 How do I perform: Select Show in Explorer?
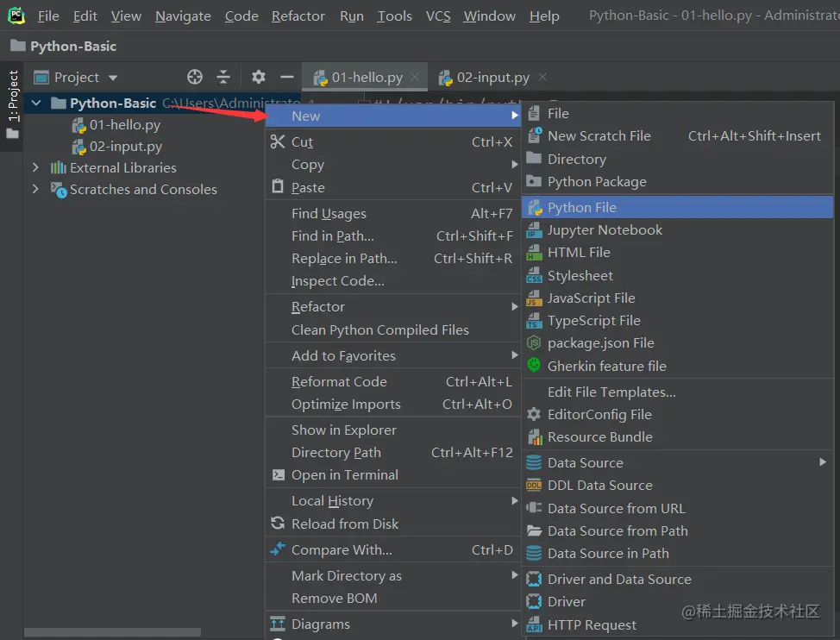(x=392, y=430)
